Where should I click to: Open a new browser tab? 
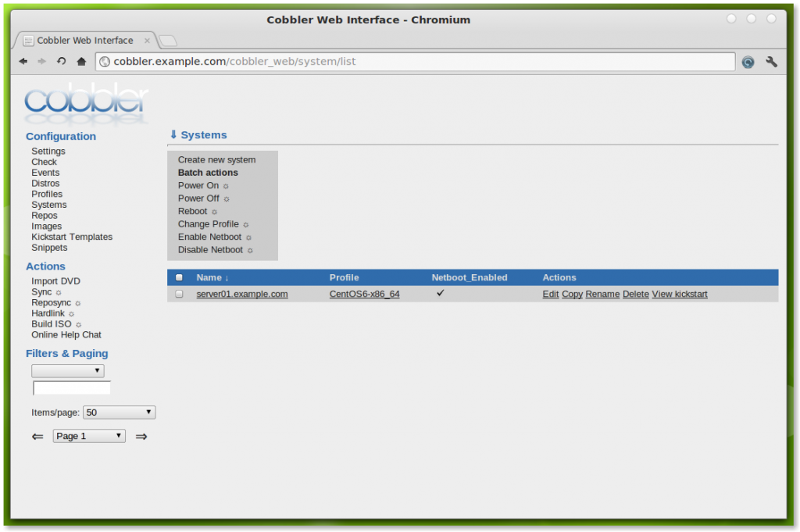[168, 41]
